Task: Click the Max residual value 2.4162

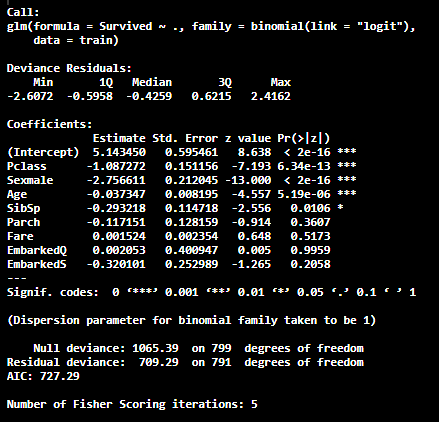Action: pos(271,96)
